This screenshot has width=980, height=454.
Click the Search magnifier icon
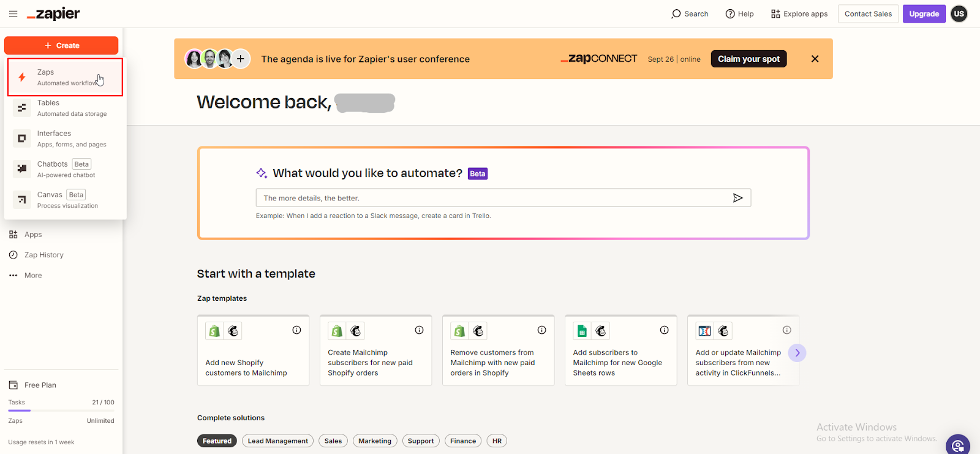[x=676, y=13]
